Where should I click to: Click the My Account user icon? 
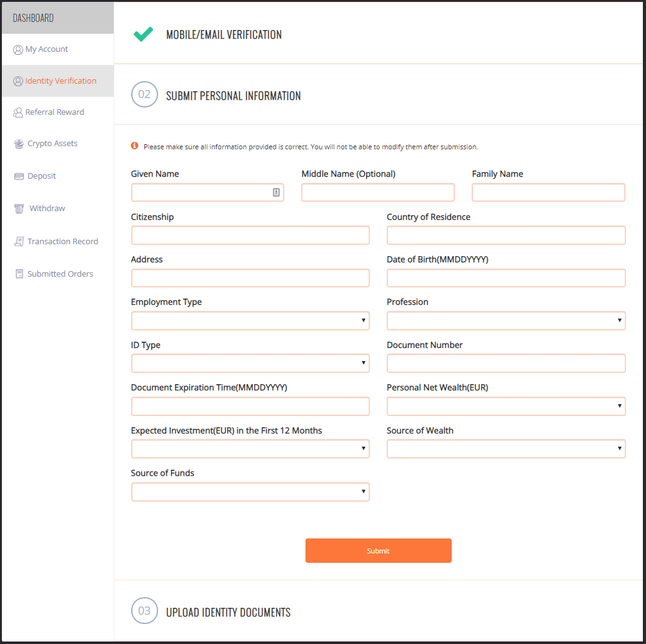[x=18, y=50]
